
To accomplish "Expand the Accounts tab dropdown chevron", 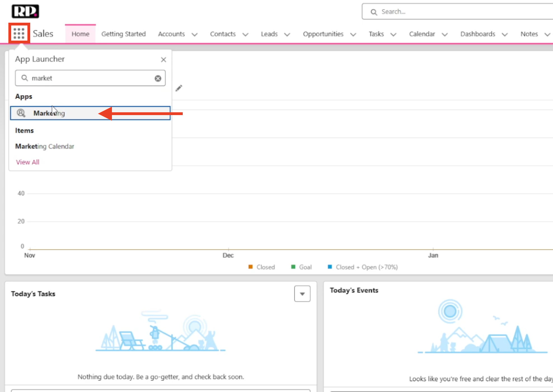I will 195,34.
